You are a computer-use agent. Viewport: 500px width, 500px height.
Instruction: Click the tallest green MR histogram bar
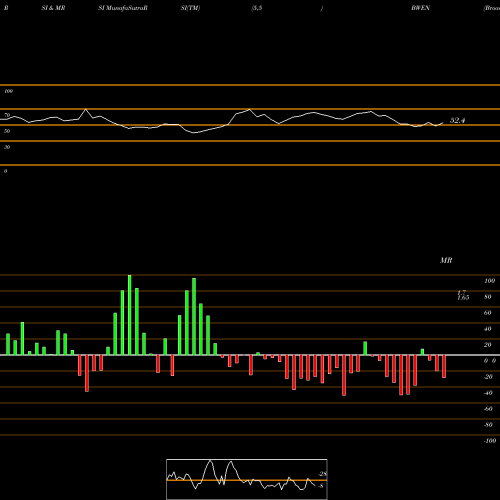pyautogui.click(x=130, y=315)
